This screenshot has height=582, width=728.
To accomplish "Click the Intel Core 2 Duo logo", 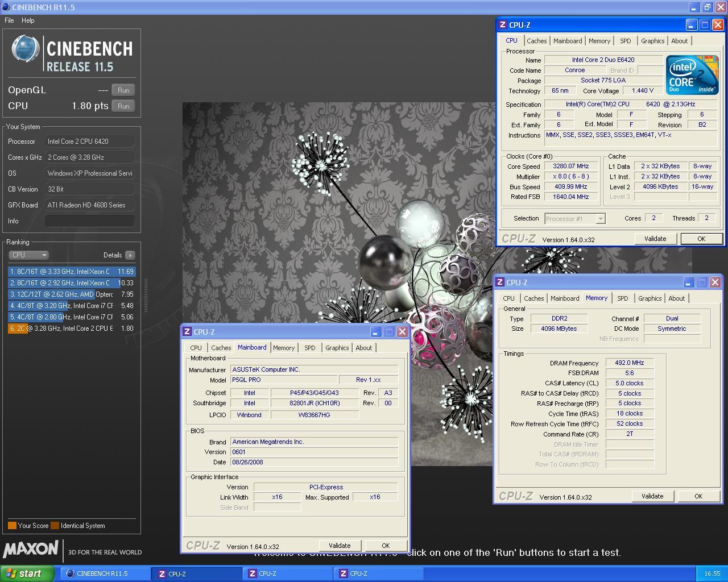I will click(692, 75).
